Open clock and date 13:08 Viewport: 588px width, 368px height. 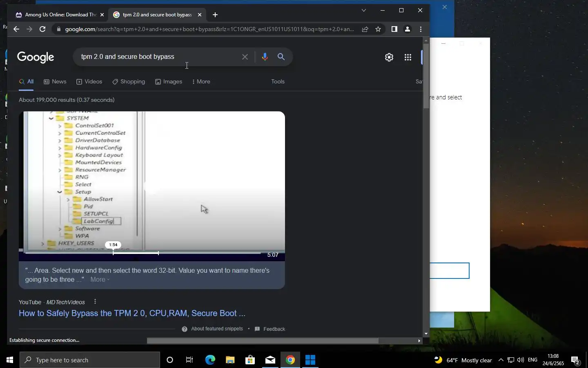(553, 360)
